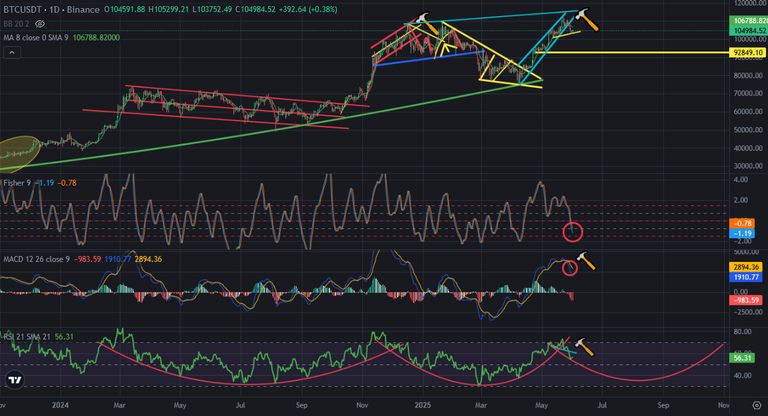Select the hammer icon beside the MACD pane

(x=586, y=261)
